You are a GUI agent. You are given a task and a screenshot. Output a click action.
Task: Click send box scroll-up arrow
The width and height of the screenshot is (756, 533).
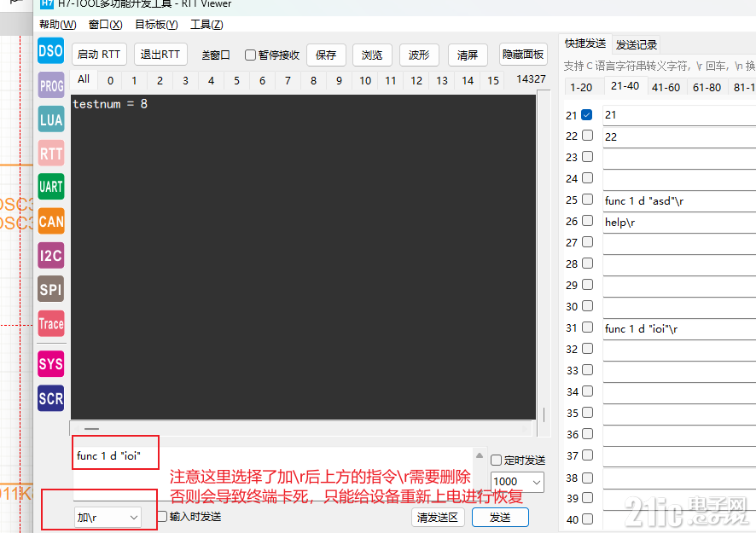[x=480, y=455]
